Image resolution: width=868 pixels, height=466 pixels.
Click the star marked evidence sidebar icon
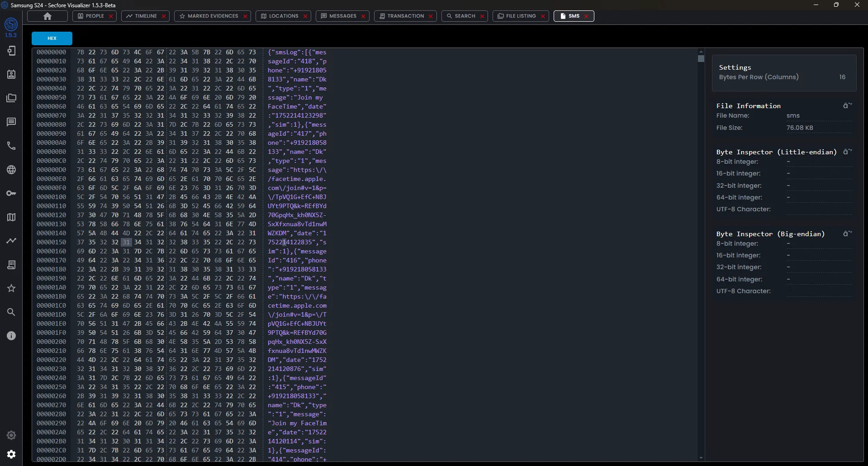[11, 288]
